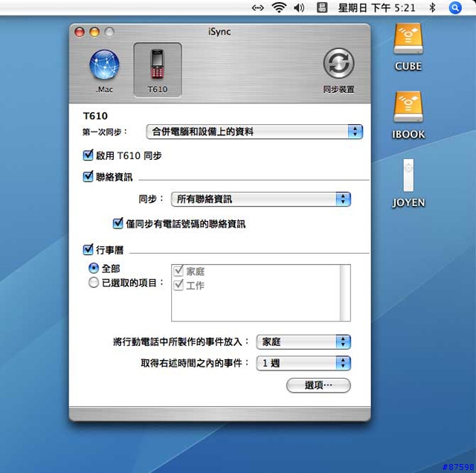Click the menu bar icon left of the clock
This screenshot has height=473, width=476.
click(x=322, y=7)
